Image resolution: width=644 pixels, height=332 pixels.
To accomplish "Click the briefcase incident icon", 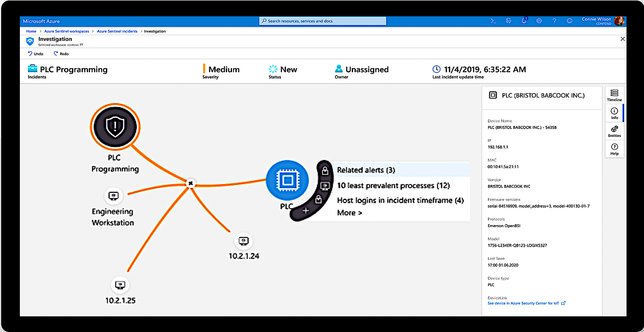I will 32,68.
